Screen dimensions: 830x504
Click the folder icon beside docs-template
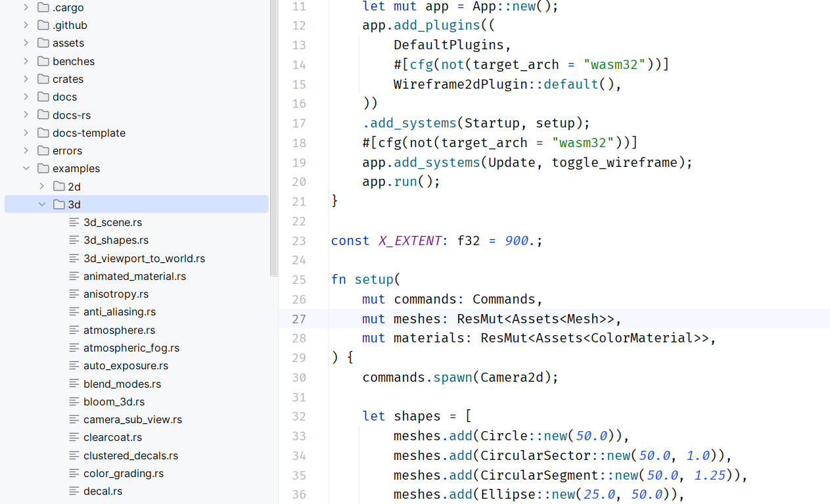point(43,133)
